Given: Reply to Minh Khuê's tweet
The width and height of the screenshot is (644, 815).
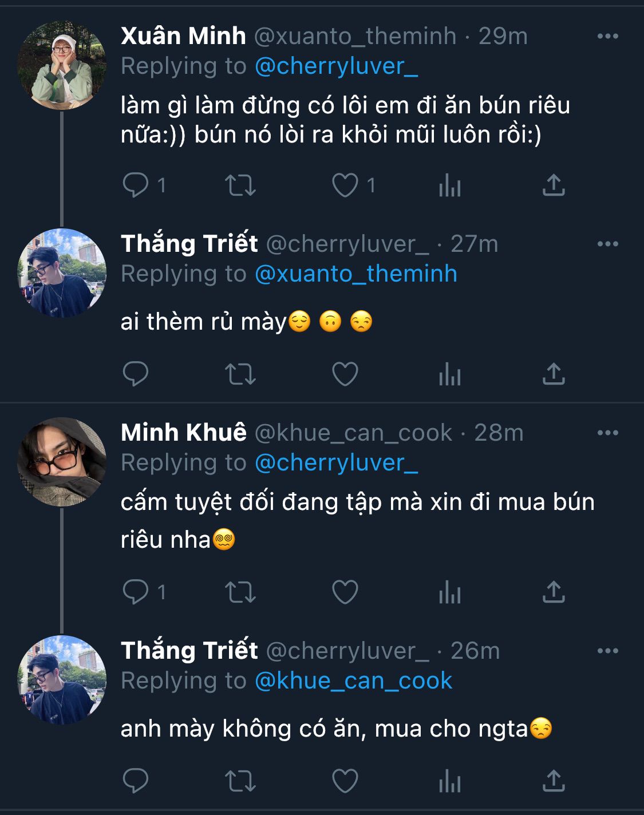Looking at the screenshot, I should (136, 592).
